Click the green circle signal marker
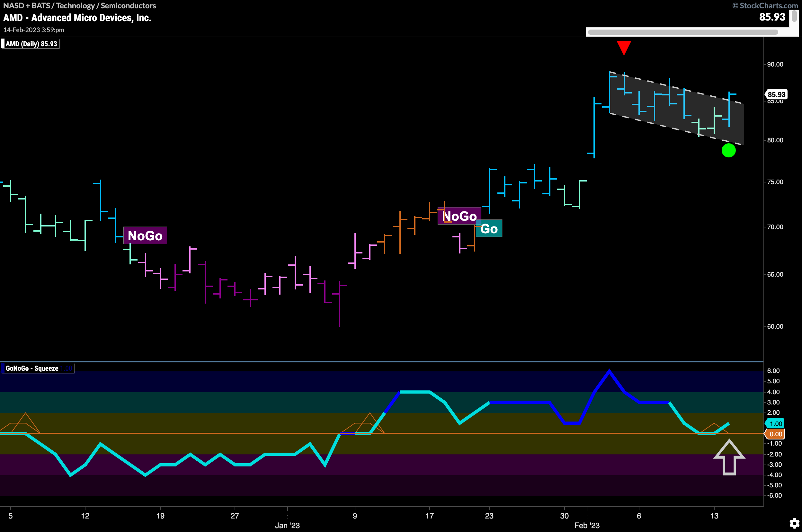This screenshot has width=802, height=532. [728, 150]
